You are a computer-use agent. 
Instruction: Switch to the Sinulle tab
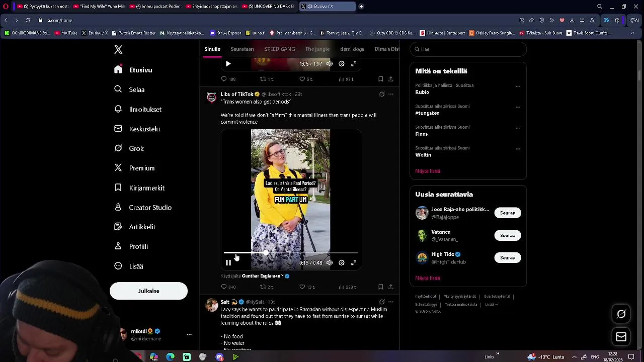click(x=212, y=49)
